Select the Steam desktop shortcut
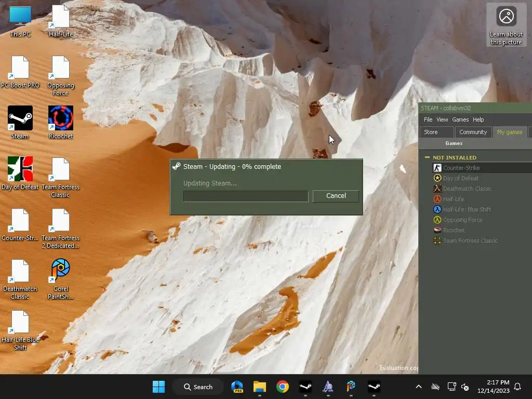Screen dimensions: 532x399 (20, 123)
